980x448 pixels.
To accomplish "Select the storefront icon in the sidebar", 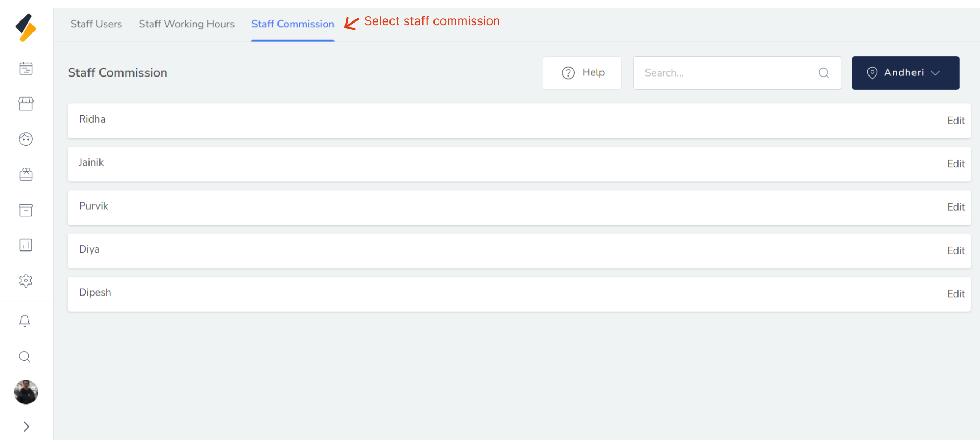I will tap(26, 104).
